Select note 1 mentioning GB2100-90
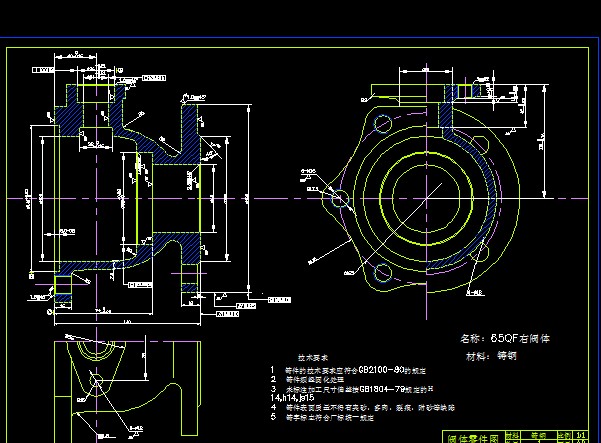This screenshot has height=443, width=601. [x=348, y=370]
